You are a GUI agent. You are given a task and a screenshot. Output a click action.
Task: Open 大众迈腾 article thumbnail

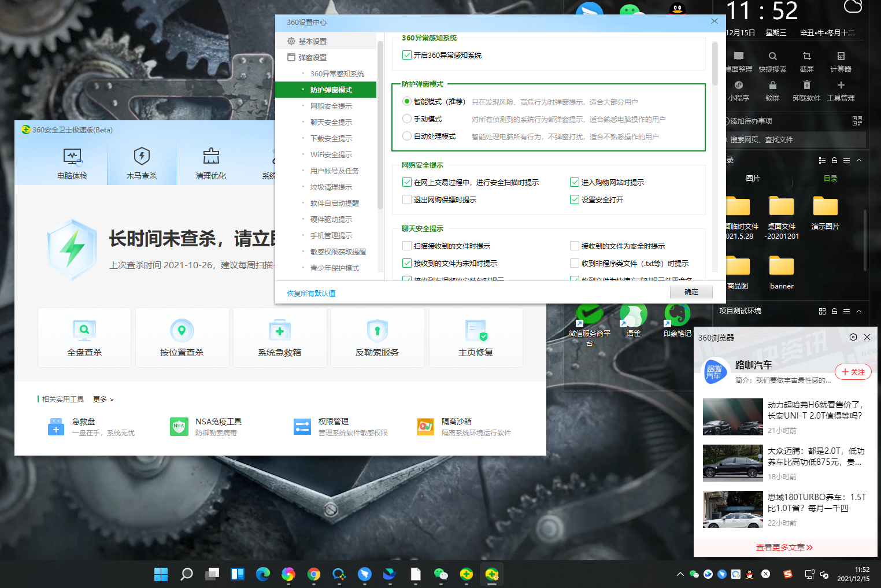click(x=733, y=463)
